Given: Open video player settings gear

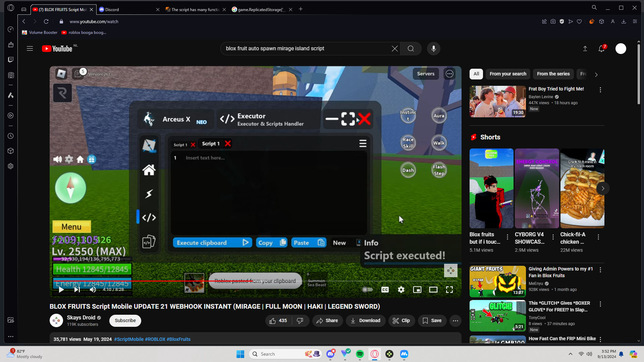Looking at the screenshot, I should 401,290.
